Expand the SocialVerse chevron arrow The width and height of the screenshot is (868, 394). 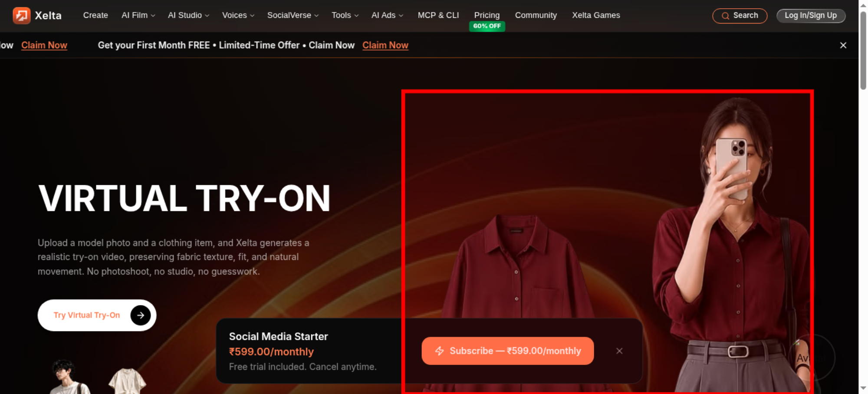(316, 16)
